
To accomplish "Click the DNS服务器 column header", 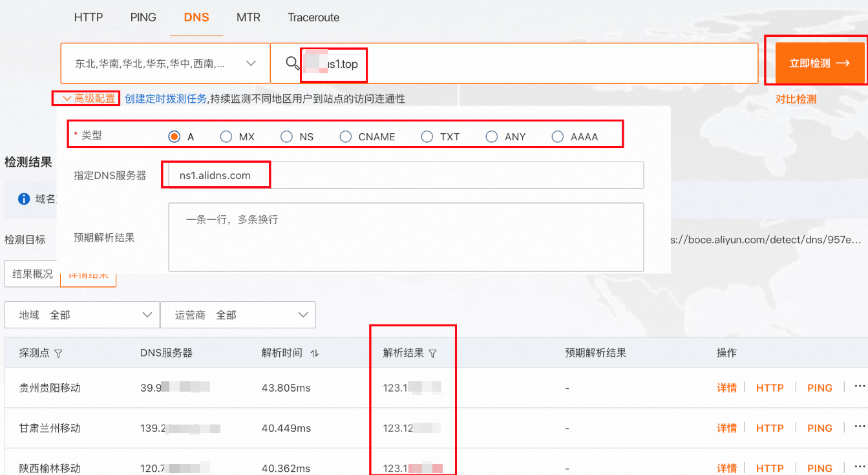I will [x=166, y=353].
